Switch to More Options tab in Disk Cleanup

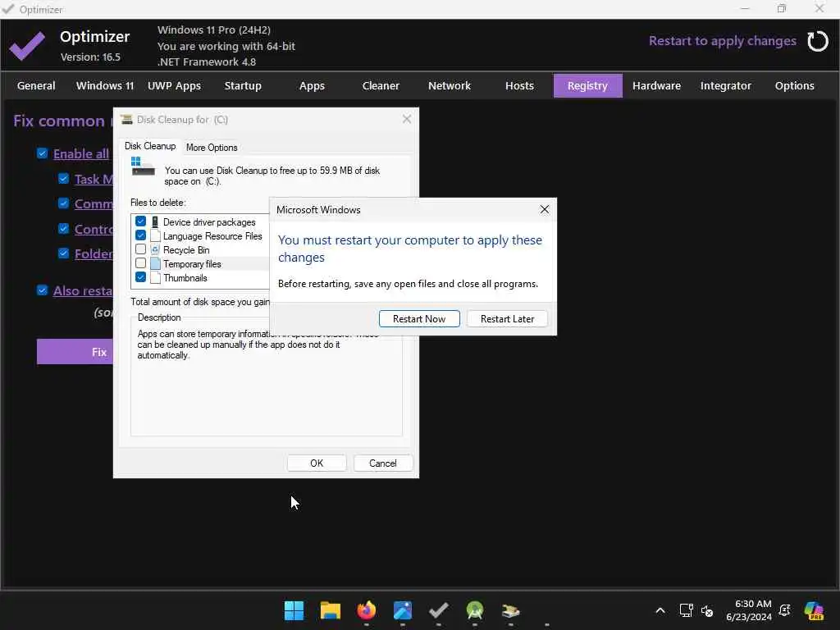tap(212, 148)
